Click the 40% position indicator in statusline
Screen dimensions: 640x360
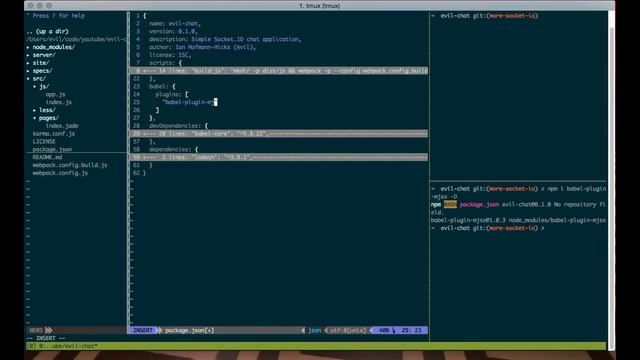tap(384, 330)
